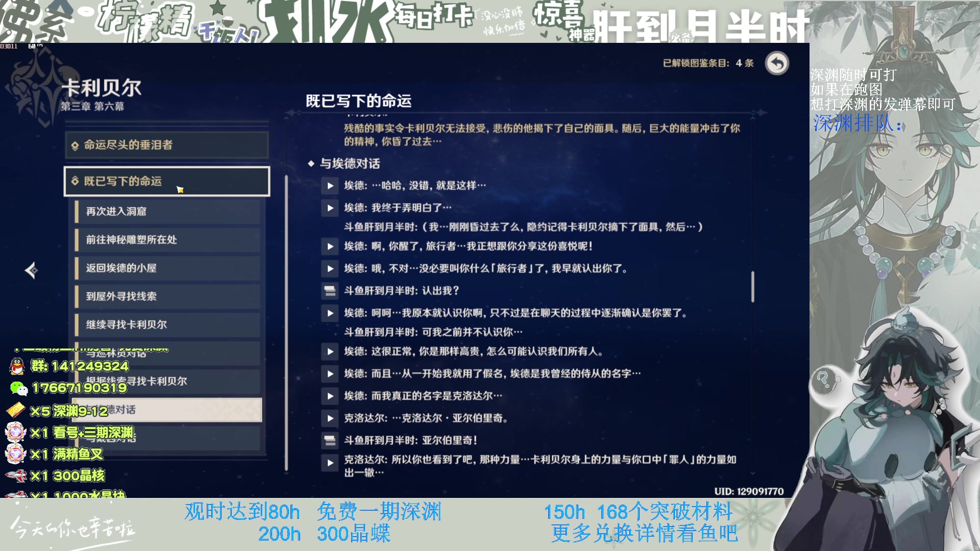Click the gift icon beside ×1 满精鱼叉
This screenshot has width=980, height=551.
click(16, 454)
